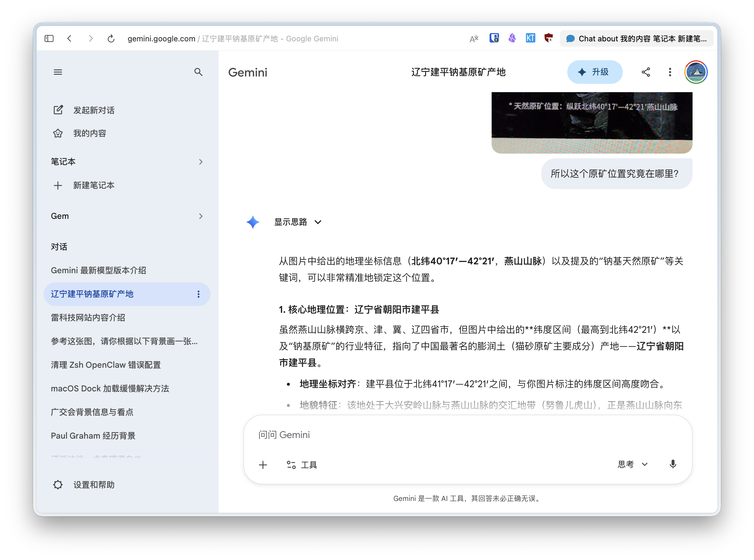The image size is (754, 560).
Task: Click the search icon in the sidebar
Action: tap(199, 72)
